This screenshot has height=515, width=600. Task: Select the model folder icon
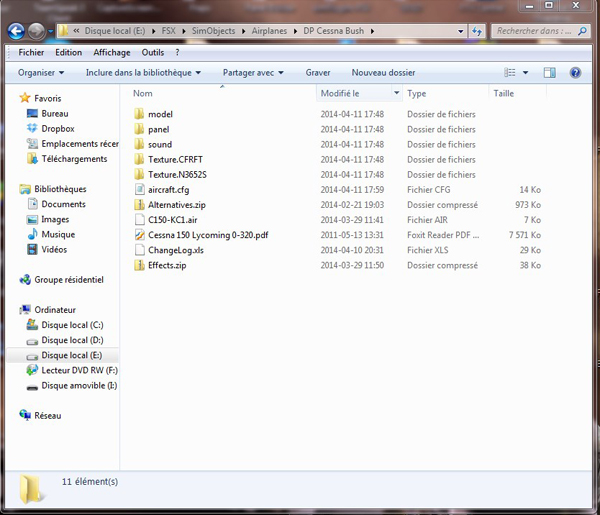pyautogui.click(x=139, y=114)
